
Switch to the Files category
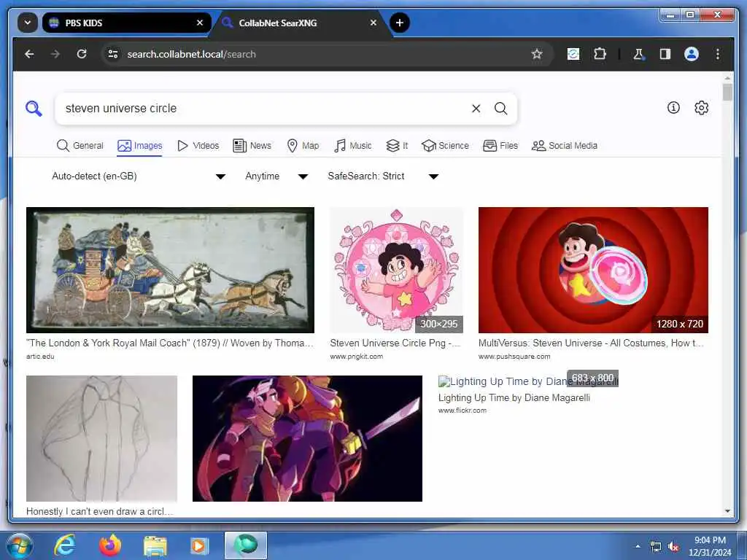(500, 146)
